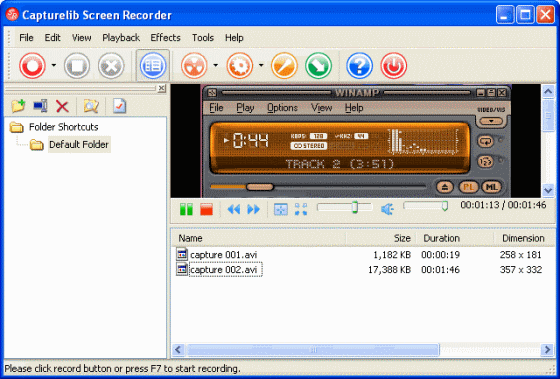Close the folder panel with the small X
This screenshot has height=379, width=560.
coord(162,88)
